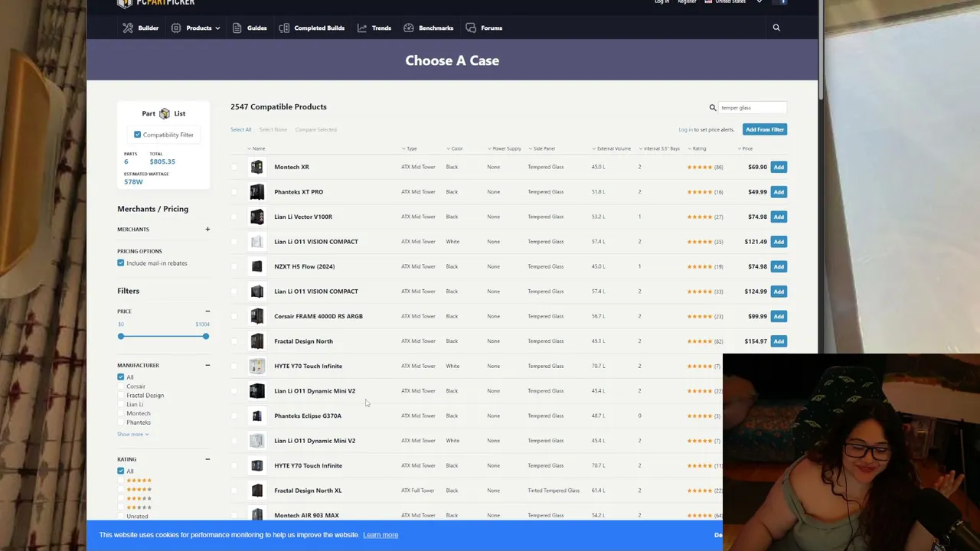980x551 pixels.
Task: Open the Trends page
Action: click(374, 28)
